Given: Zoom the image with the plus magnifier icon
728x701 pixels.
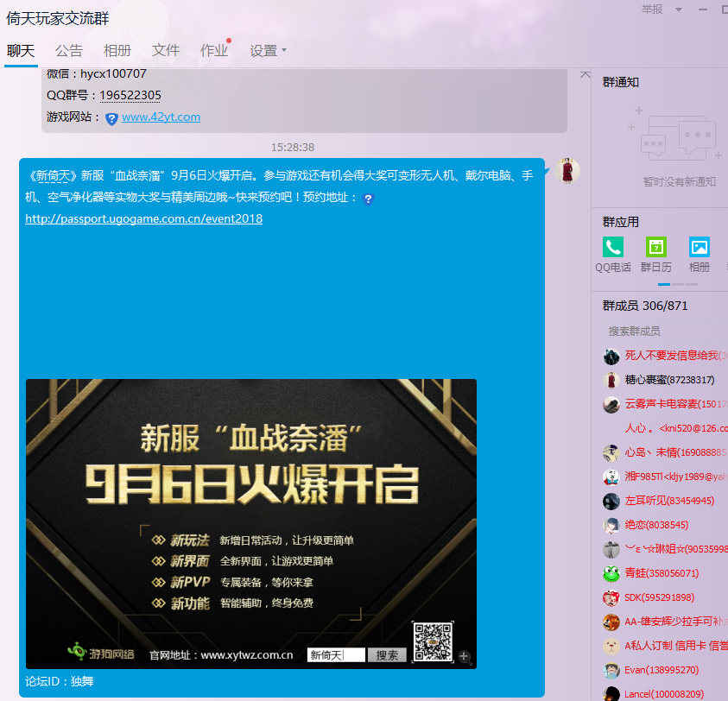Looking at the screenshot, I should pyautogui.click(x=464, y=656).
